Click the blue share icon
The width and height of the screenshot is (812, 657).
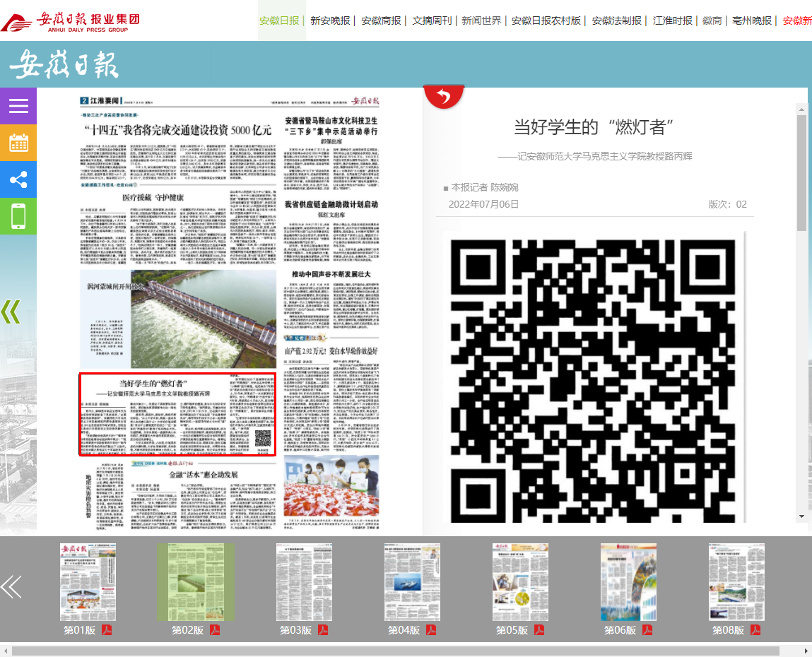pyautogui.click(x=18, y=179)
